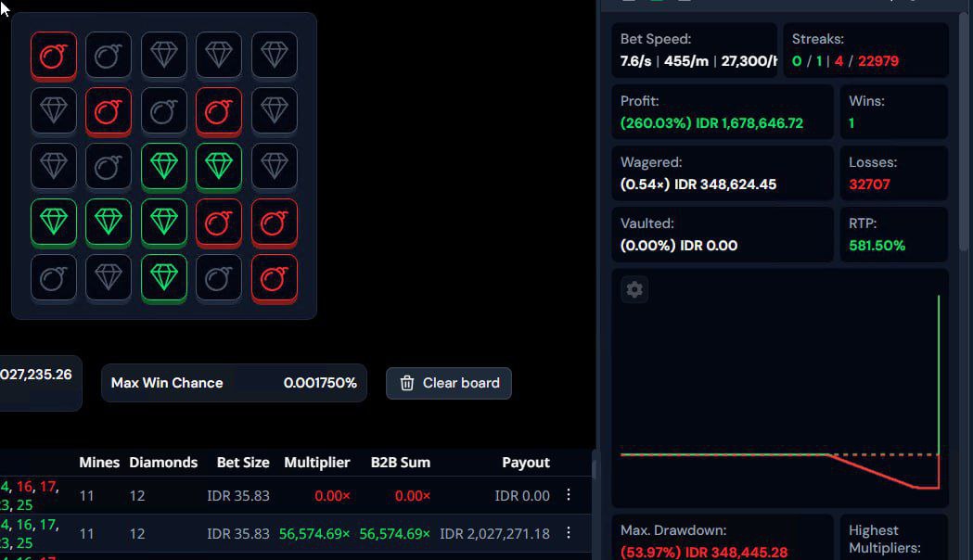Viewport: 973px width, 560px height.
Task: Click the B2B Sum column header
Action: tap(401, 463)
